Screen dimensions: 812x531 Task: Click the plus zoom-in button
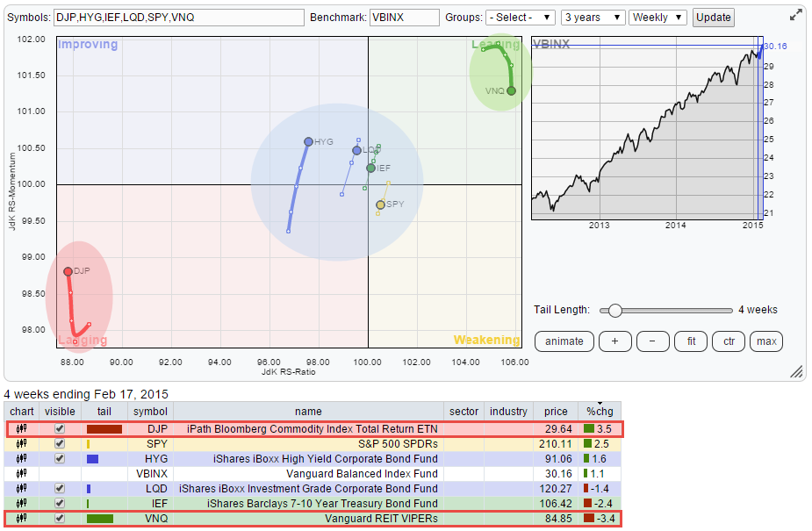click(614, 341)
